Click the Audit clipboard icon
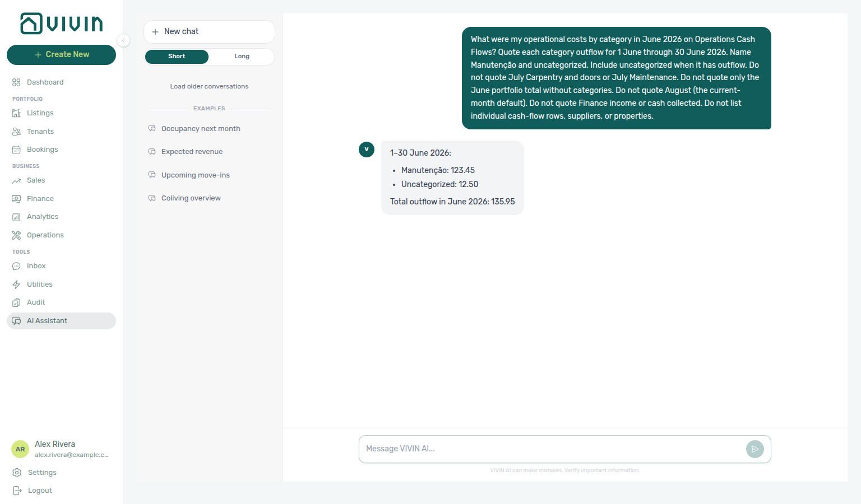861x504 pixels. pos(16,302)
